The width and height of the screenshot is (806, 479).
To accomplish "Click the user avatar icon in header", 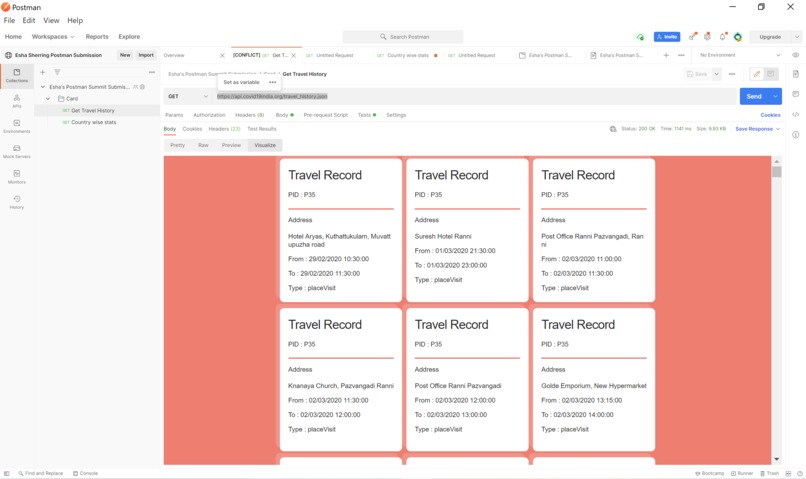I will [738, 37].
